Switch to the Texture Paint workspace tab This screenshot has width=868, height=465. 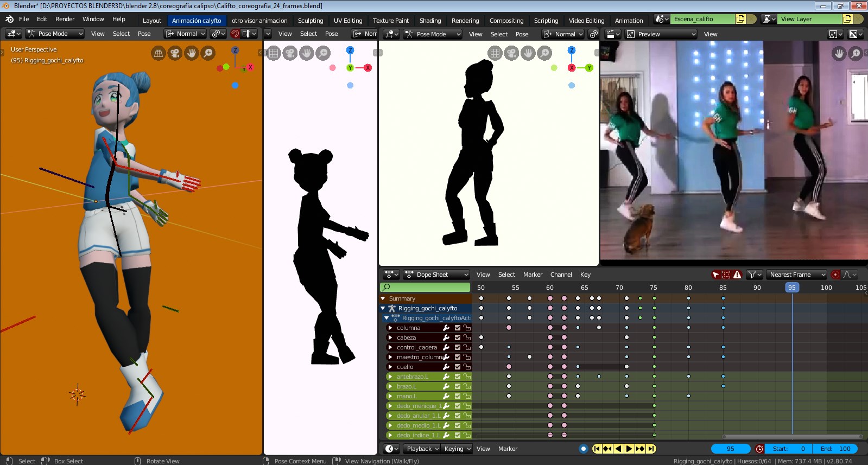click(x=391, y=21)
